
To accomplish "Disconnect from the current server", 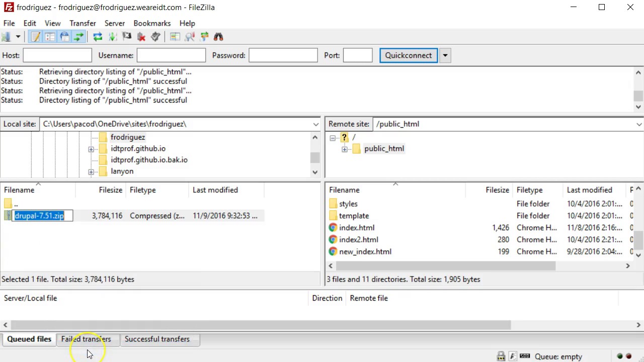I will tap(141, 37).
